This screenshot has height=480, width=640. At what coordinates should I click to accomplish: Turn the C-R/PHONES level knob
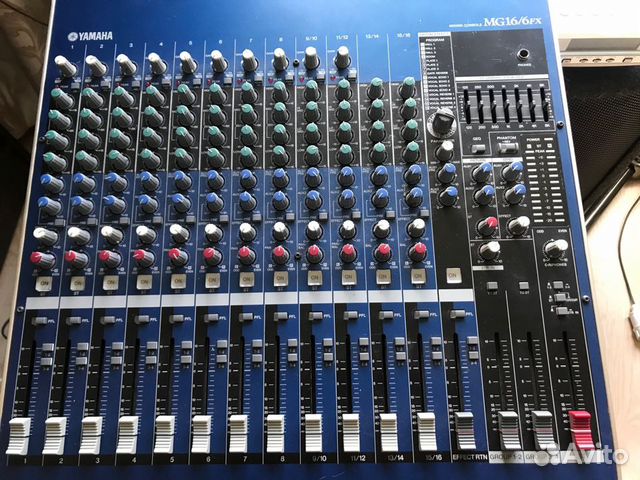(556, 248)
